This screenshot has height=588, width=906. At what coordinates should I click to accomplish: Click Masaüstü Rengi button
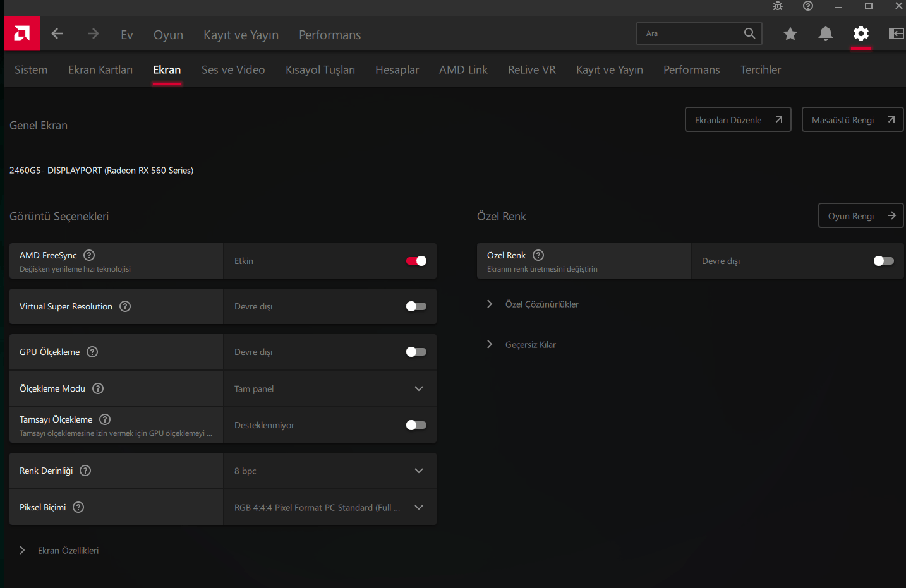852,119
